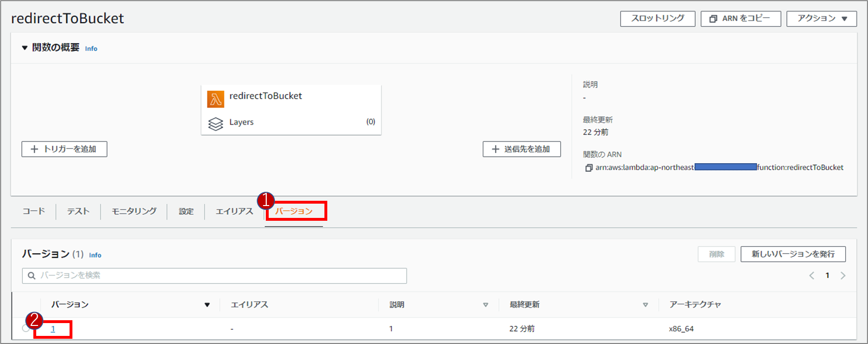Sort by the 説明 column arrow
This screenshot has height=344, width=868.
(x=485, y=305)
